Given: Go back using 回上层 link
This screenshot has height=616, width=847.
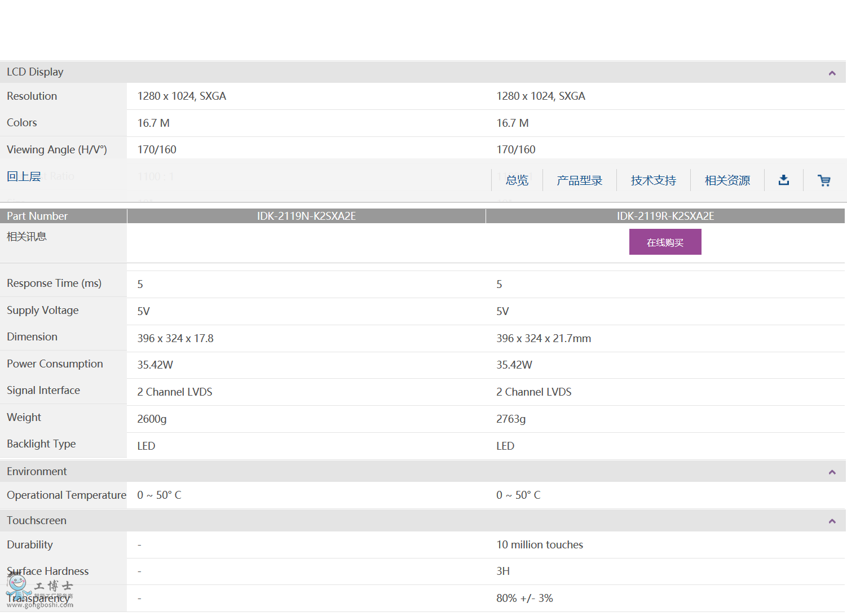Looking at the screenshot, I should click(x=24, y=176).
